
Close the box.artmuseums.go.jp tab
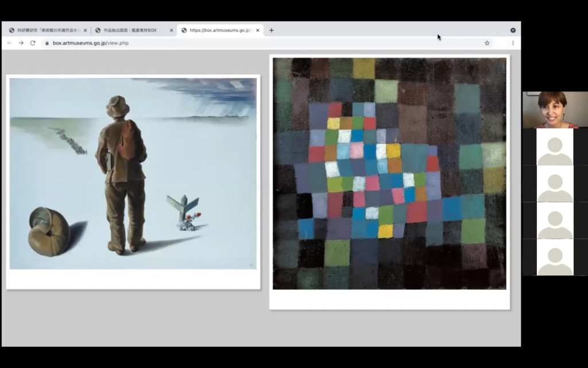point(258,30)
